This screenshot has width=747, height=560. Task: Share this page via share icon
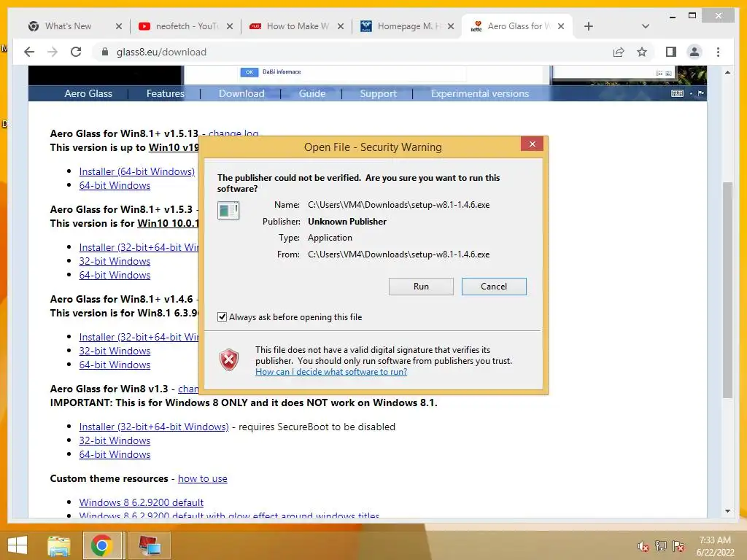[x=619, y=52]
